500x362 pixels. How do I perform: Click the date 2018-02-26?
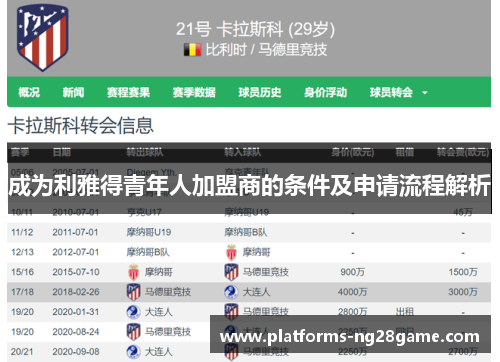click(x=76, y=292)
